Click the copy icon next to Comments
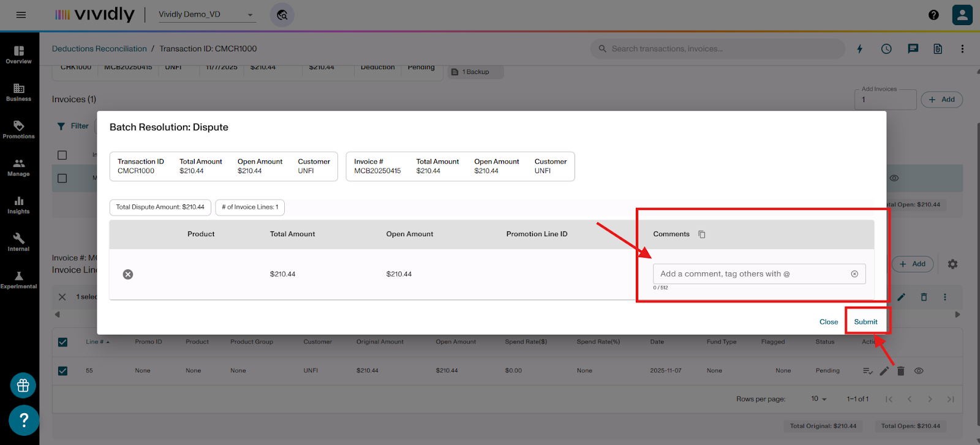980x445 pixels. [702, 234]
